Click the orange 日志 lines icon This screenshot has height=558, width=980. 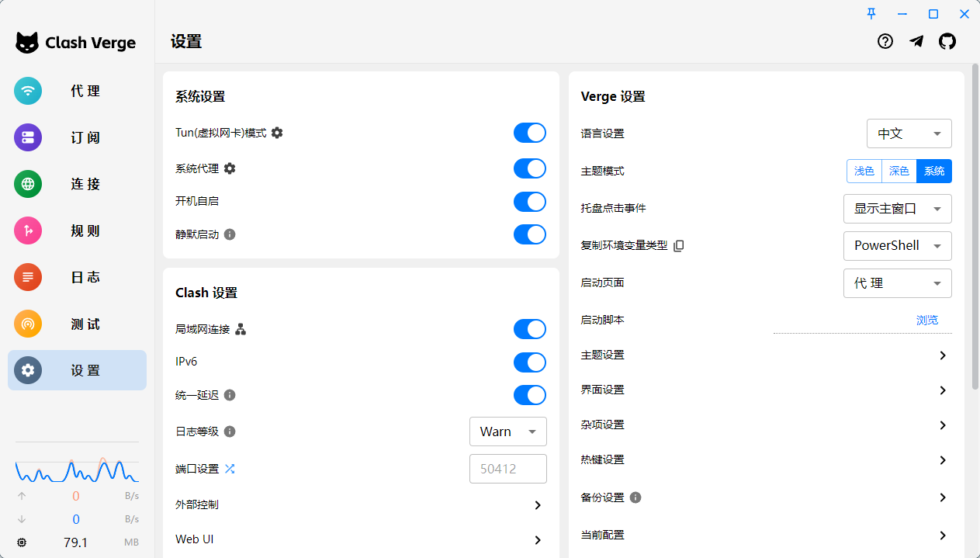pos(28,277)
